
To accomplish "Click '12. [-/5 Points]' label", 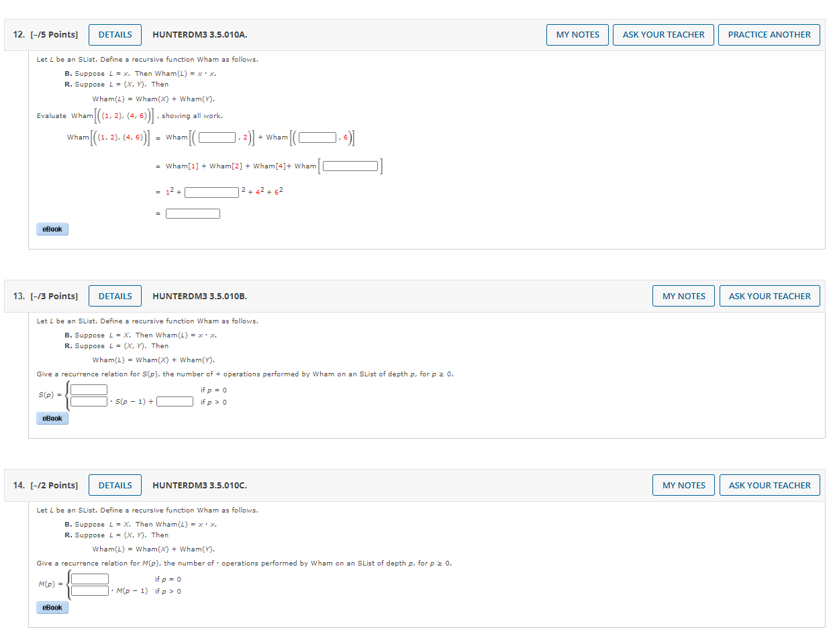I will point(45,35).
